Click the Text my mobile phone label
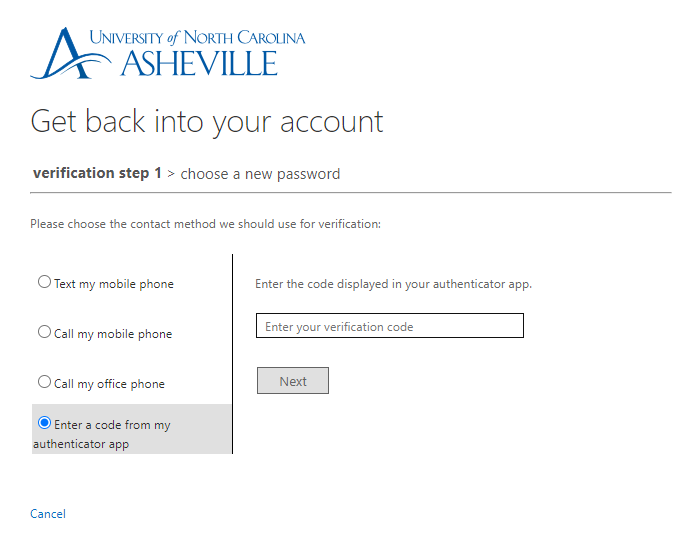This screenshot has height=541, width=690. click(114, 284)
